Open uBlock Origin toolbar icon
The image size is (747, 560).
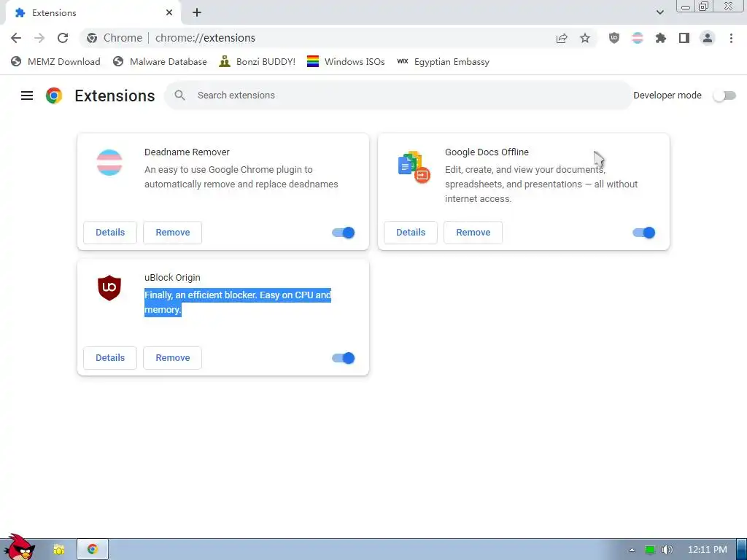point(614,38)
